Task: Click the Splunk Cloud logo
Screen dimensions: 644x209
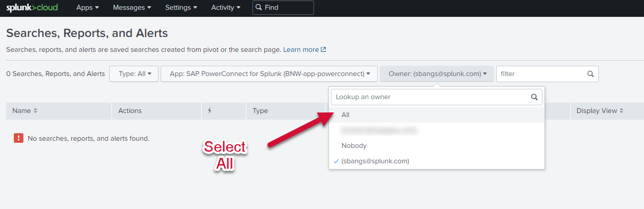Action: (32, 8)
